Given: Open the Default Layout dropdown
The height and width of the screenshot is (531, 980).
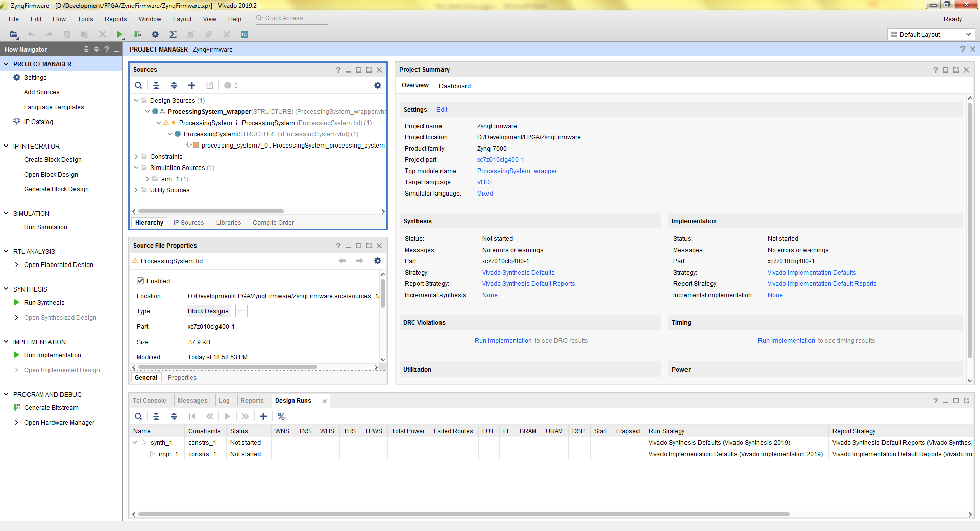Looking at the screenshot, I should 931,34.
